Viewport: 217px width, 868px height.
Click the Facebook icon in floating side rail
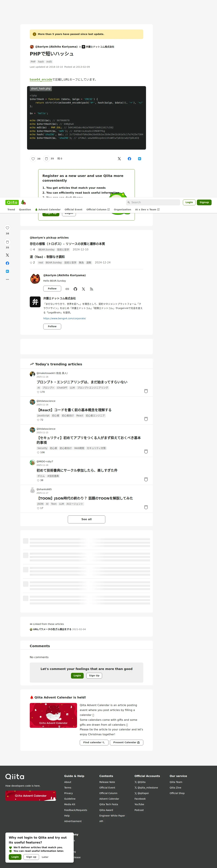click(x=7, y=263)
